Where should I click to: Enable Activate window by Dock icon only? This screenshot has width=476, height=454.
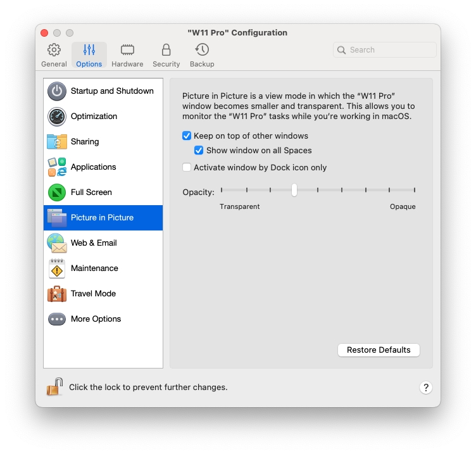[187, 168]
